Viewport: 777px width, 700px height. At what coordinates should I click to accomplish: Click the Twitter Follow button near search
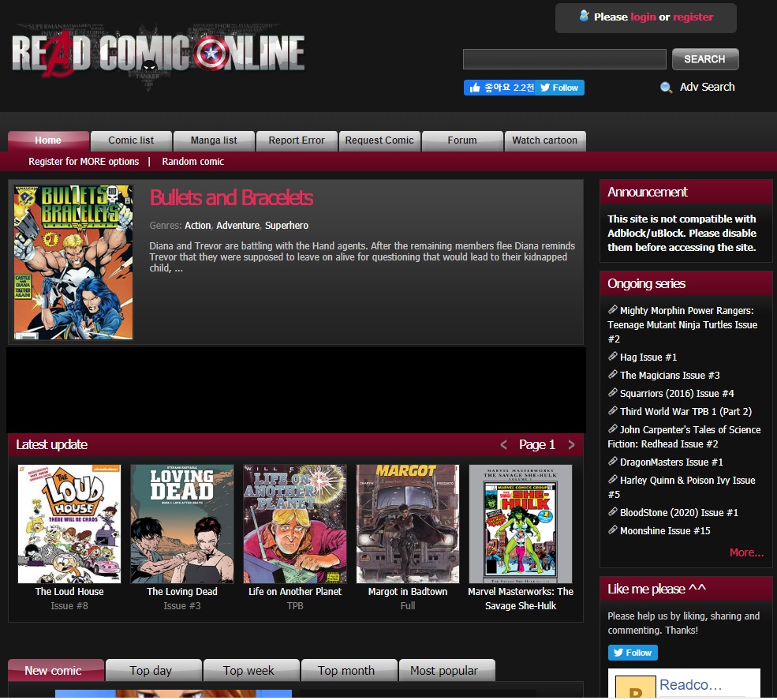click(x=560, y=88)
